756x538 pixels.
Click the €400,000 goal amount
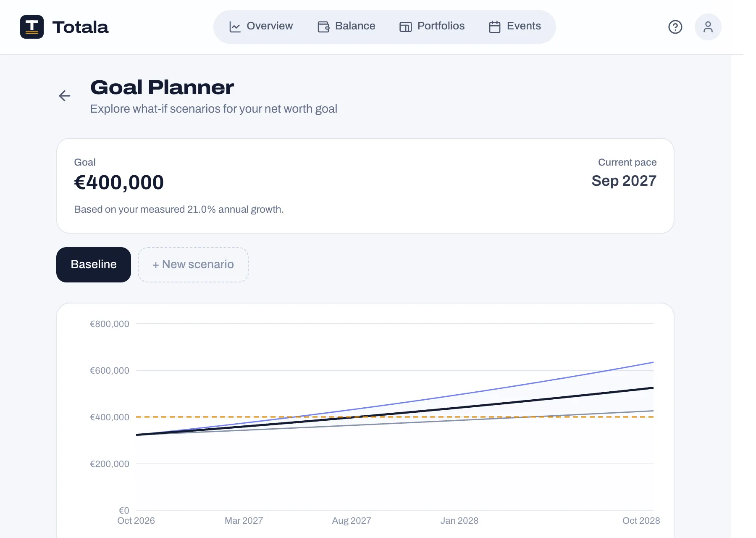119,182
